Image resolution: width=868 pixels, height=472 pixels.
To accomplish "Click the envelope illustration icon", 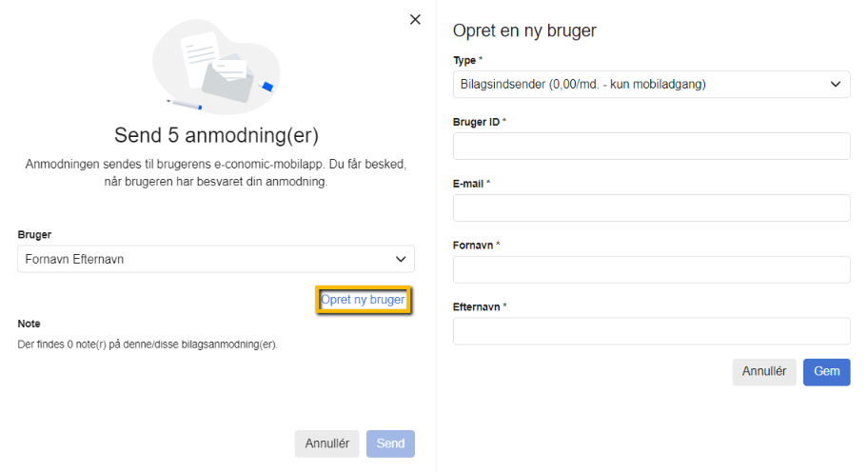I will [228, 79].
